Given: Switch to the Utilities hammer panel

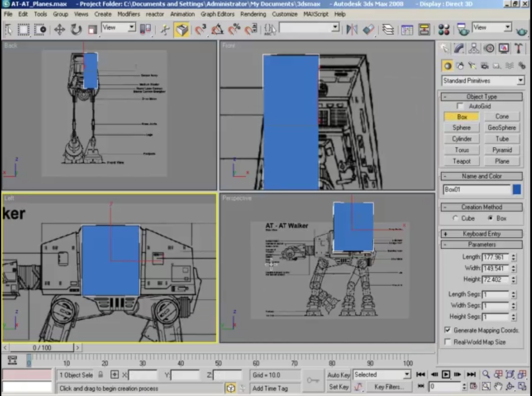Looking at the screenshot, I should (x=519, y=48).
